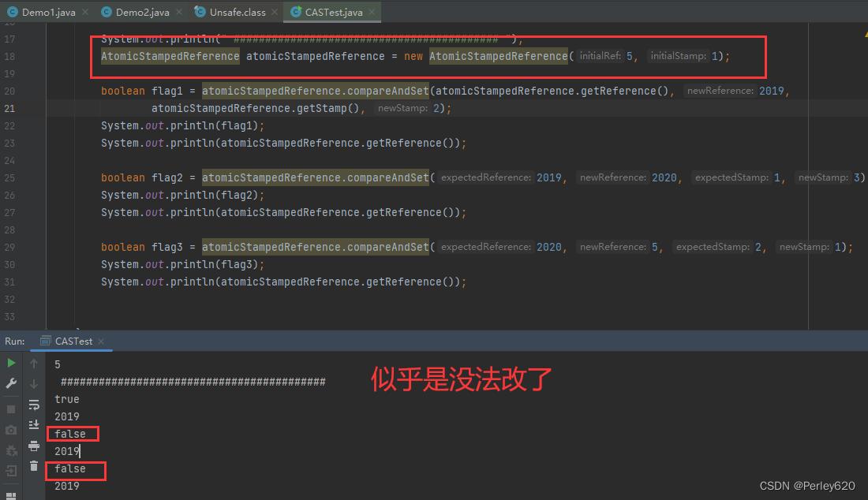Click 'newReference: 2020' on line 25
Viewport: 868px width, 500px height.
(x=628, y=177)
